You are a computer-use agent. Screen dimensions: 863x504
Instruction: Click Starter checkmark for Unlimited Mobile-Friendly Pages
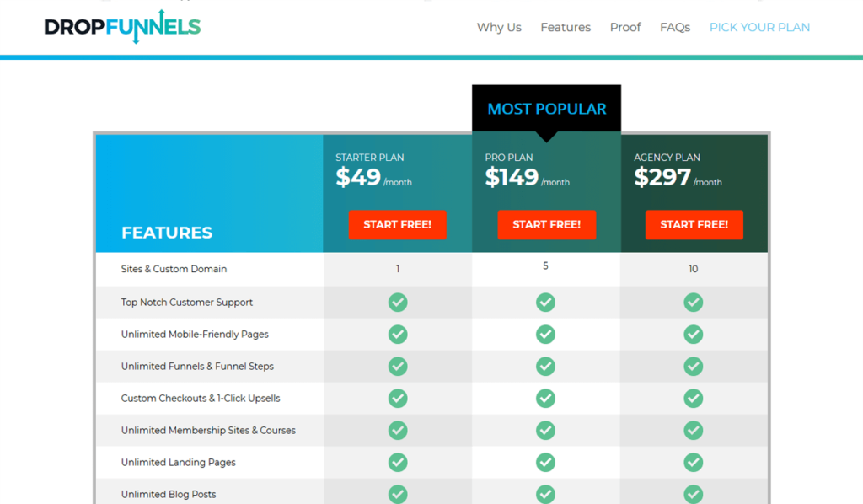point(398,334)
